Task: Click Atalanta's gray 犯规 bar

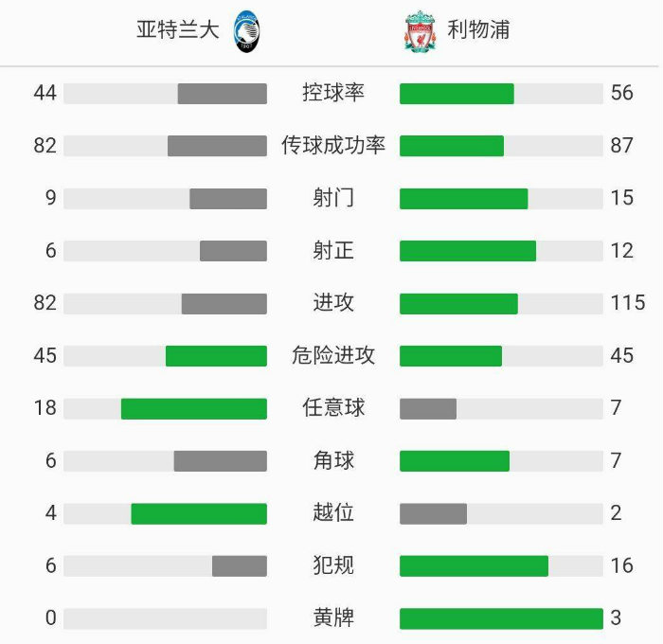Action: tap(240, 566)
